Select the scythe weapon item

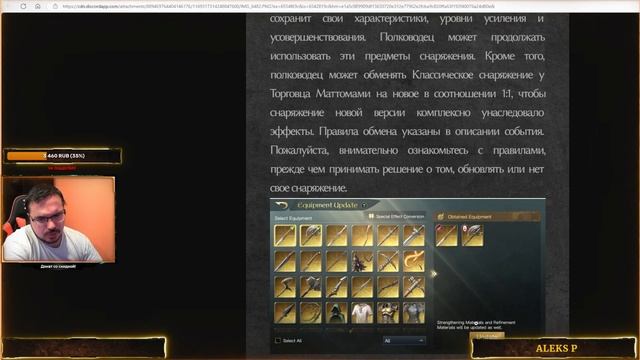coord(285,287)
